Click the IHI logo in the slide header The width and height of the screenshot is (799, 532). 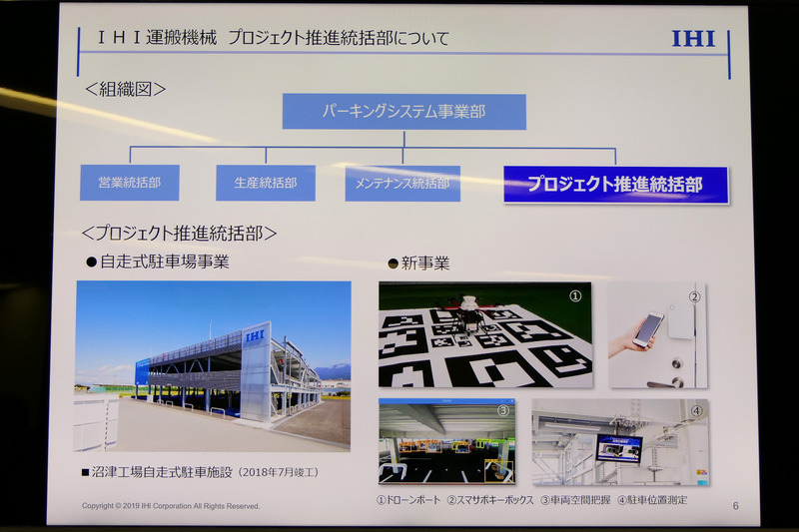(x=694, y=40)
